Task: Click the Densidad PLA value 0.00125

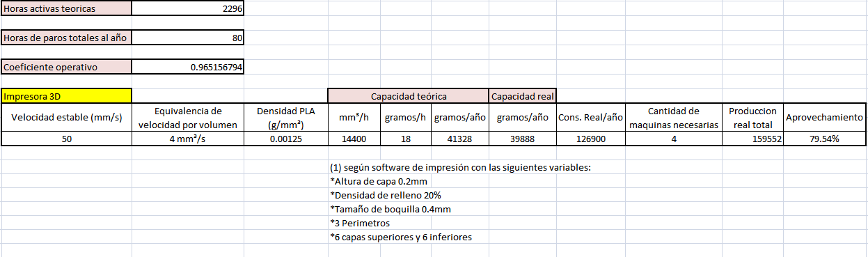Action: pos(286,139)
